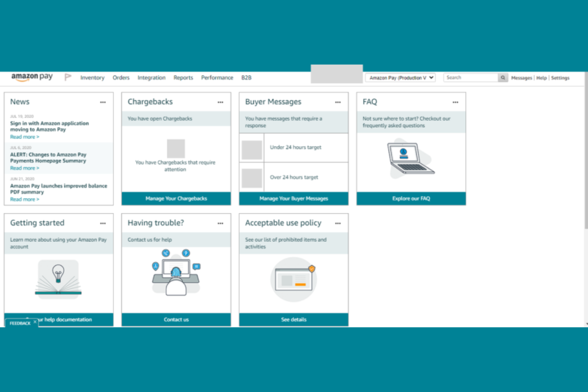
Task: Open the Buyer Messages card options menu
Action: coord(338,102)
